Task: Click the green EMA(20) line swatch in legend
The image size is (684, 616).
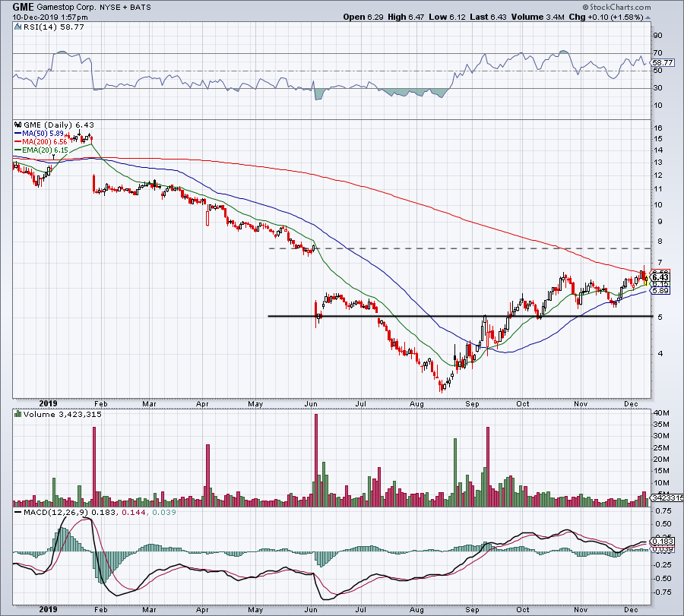Action: tap(18, 150)
